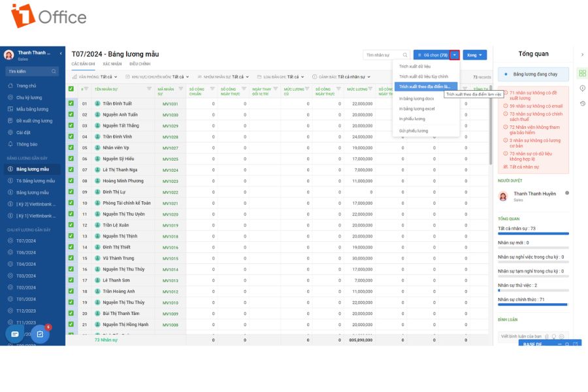588x392 pixels.
Task: Uncheck the row checkbox for Trần Đình Tuất
Action: (x=71, y=103)
